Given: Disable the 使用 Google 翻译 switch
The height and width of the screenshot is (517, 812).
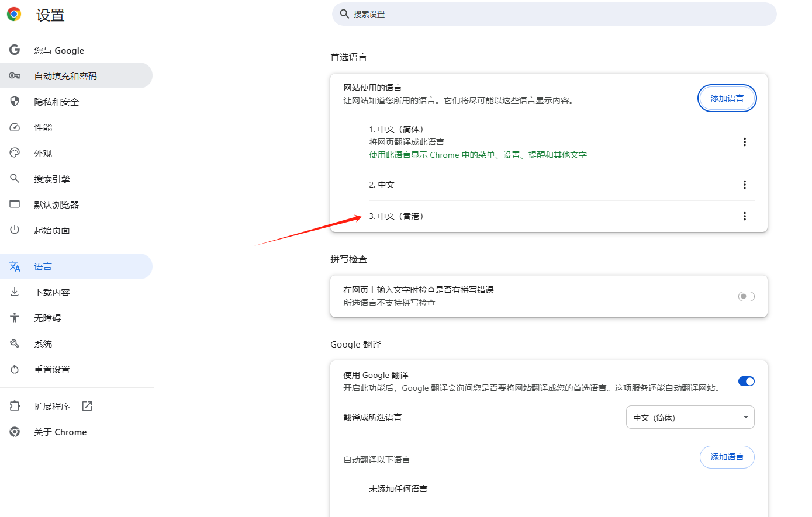Looking at the screenshot, I should point(746,381).
